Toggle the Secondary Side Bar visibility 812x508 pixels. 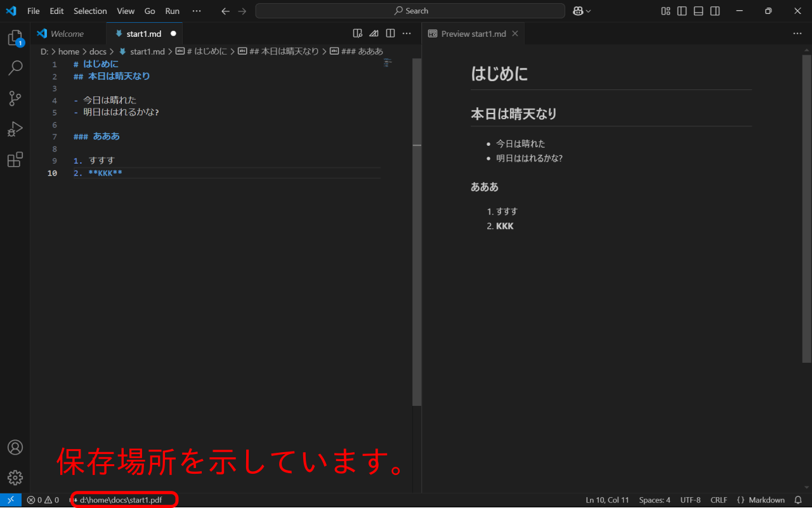click(715, 11)
